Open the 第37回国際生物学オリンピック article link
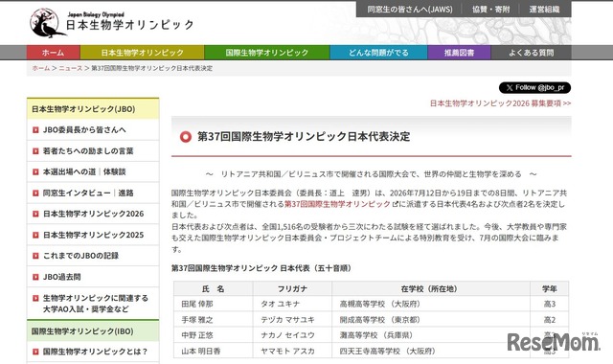 coord(337,204)
